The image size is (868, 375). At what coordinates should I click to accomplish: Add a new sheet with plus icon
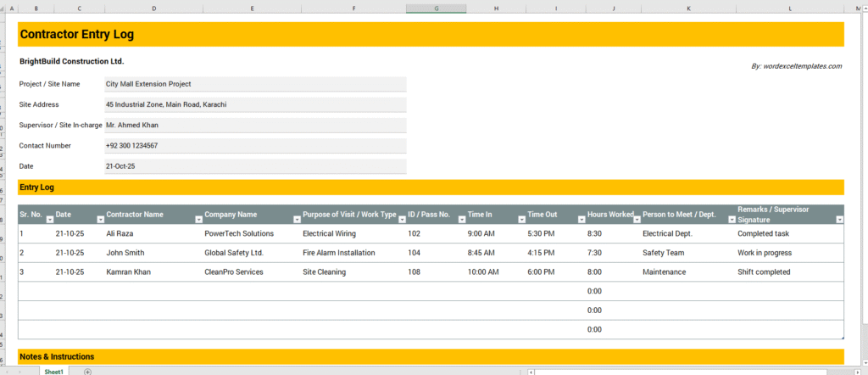pos(87,371)
